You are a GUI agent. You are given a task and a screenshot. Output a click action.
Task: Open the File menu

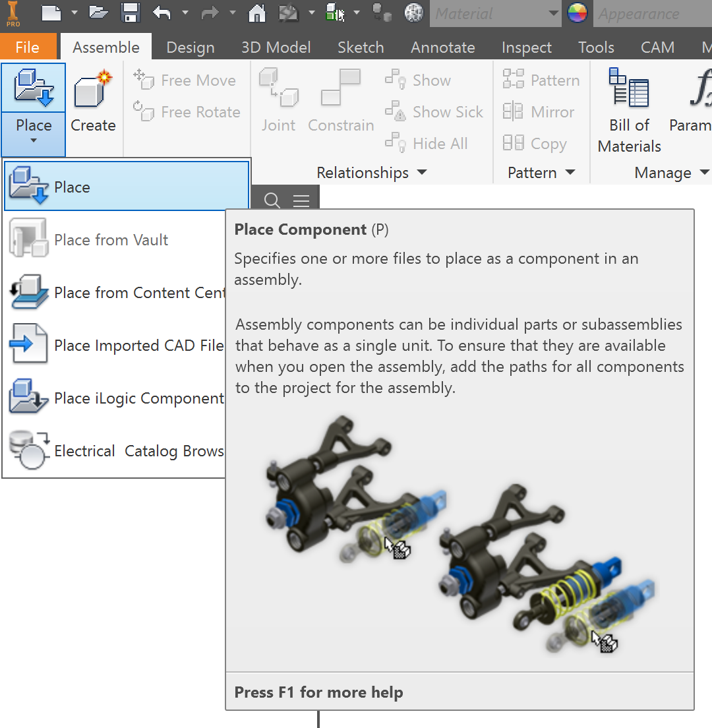[x=28, y=47]
